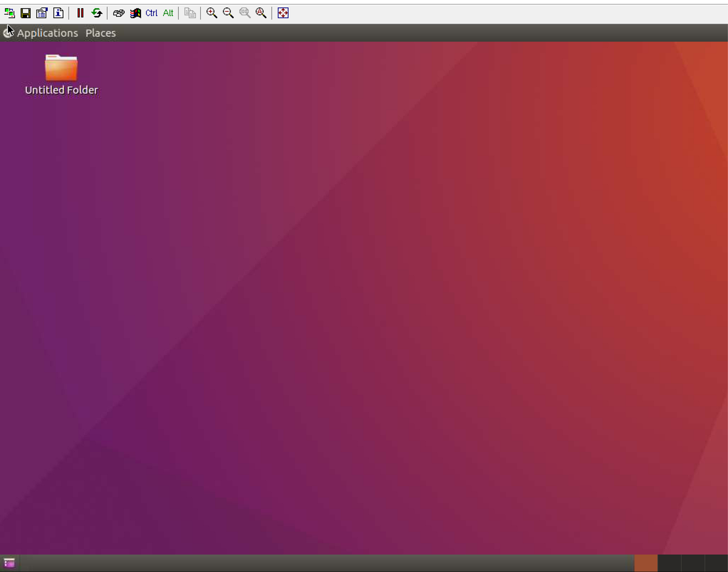Switch to the highlighted workspace
Viewport: 728px width, 572px height.
click(x=646, y=563)
